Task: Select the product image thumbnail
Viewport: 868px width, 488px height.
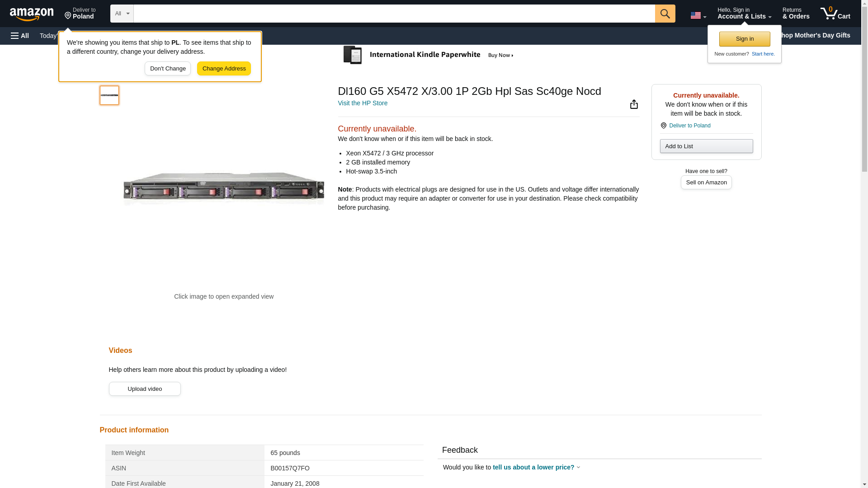Action: [x=109, y=95]
